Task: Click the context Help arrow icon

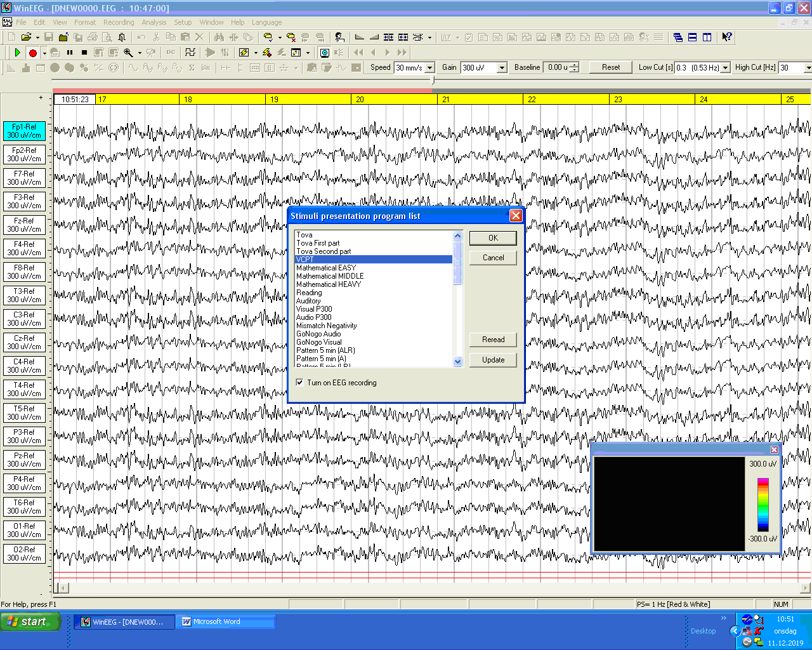Action: point(727,37)
